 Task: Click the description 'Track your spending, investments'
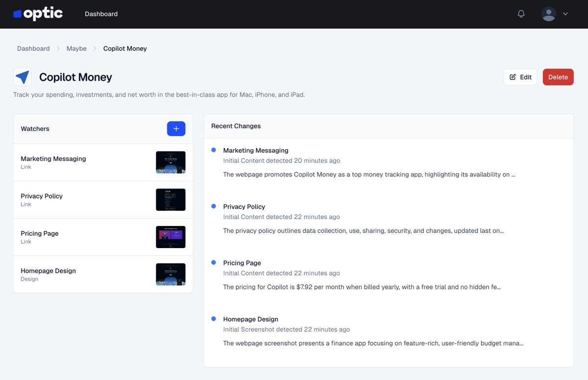coord(159,95)
